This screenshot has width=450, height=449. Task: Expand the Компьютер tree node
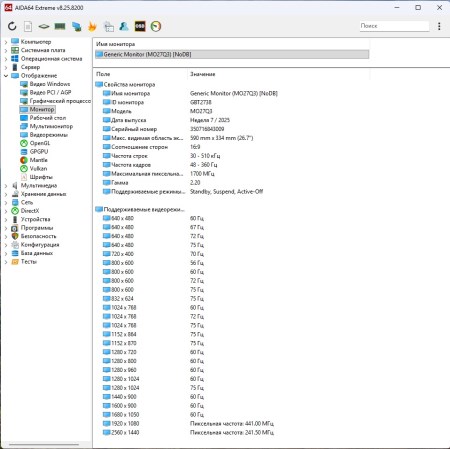coord(6,42)
